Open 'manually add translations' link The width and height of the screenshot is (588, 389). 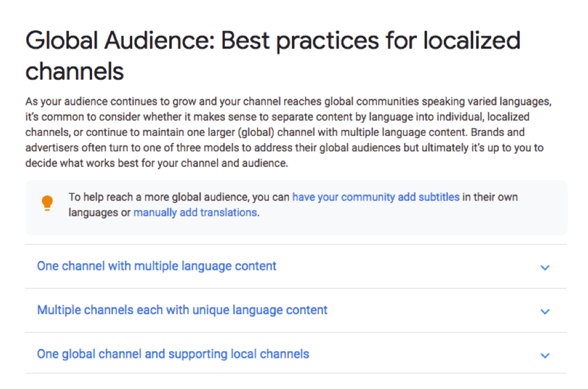[x=195, y=212]
